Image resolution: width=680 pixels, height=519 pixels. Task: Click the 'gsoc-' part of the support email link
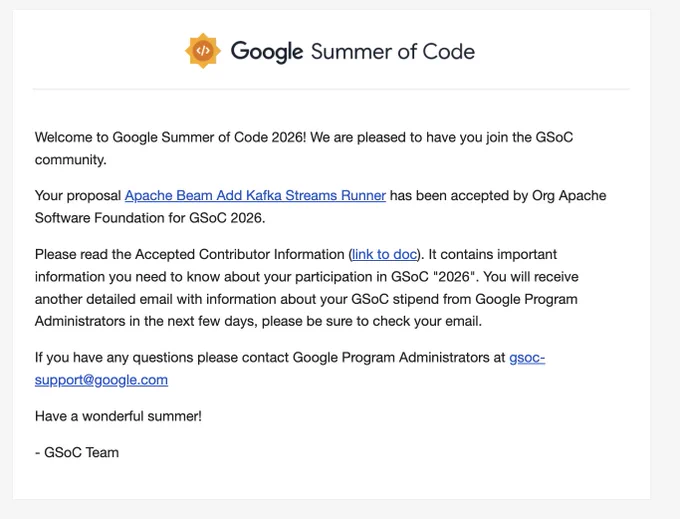[527, 358]
